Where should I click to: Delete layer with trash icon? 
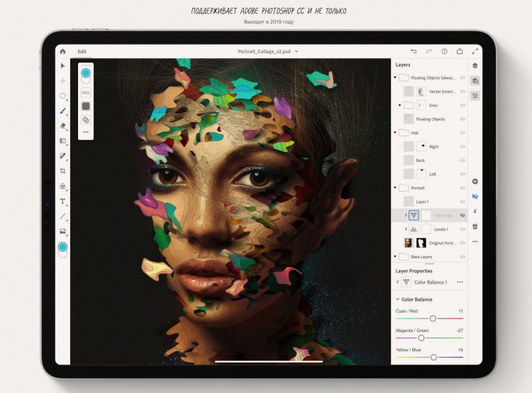[475, 226]
